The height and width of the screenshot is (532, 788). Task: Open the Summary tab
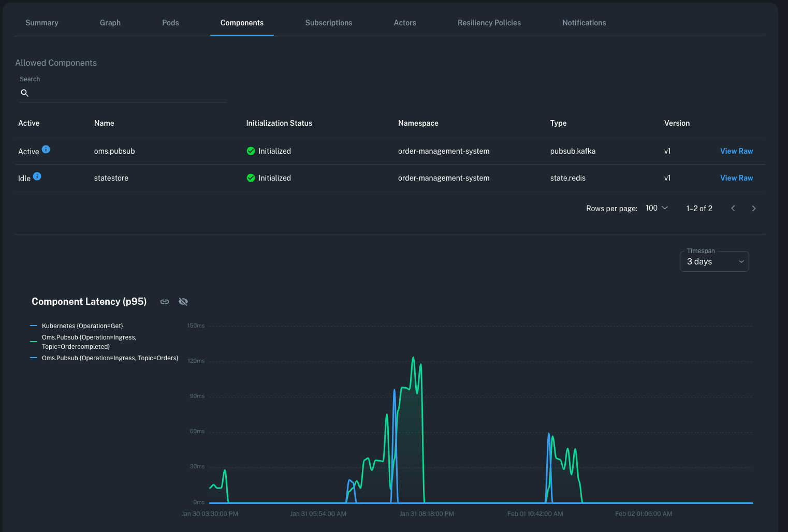tap(42, 23)
